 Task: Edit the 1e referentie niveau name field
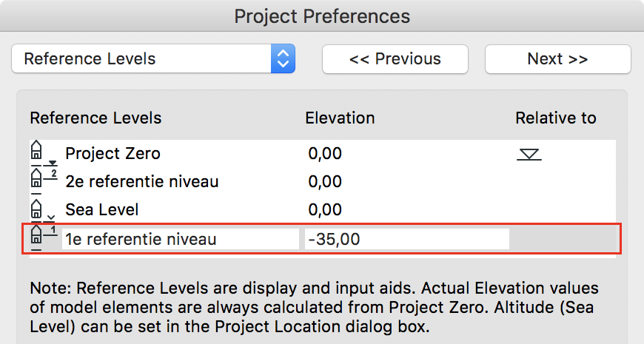click(181, 239)
